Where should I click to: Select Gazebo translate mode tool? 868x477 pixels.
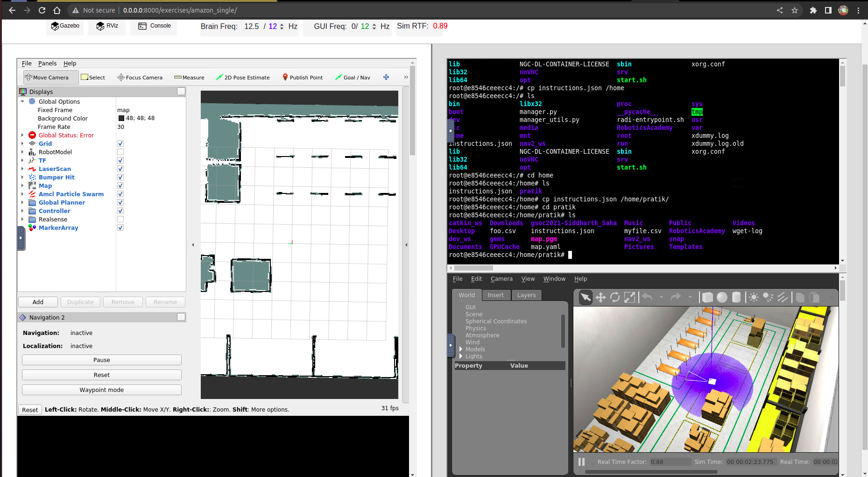click(x=600, y=297)
